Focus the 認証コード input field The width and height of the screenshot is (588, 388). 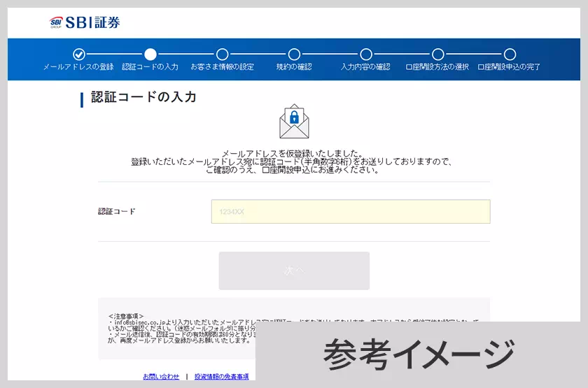pyautogui.click(x=350, y=212)
